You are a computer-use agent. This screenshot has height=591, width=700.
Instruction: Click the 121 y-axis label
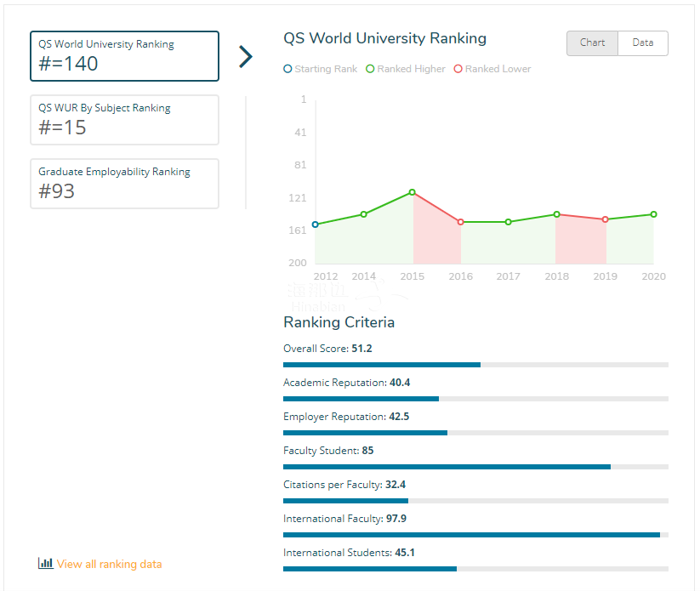click(298, 198)
